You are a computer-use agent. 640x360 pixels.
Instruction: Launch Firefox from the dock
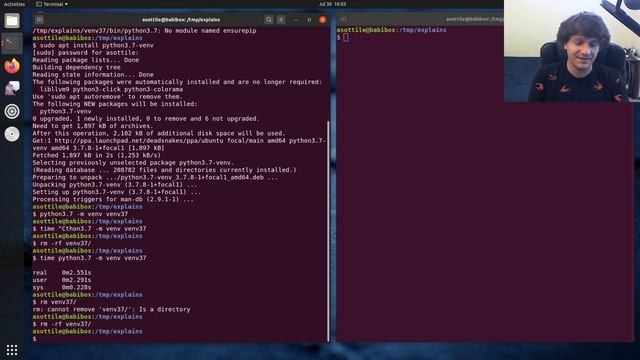click(12, 66)
